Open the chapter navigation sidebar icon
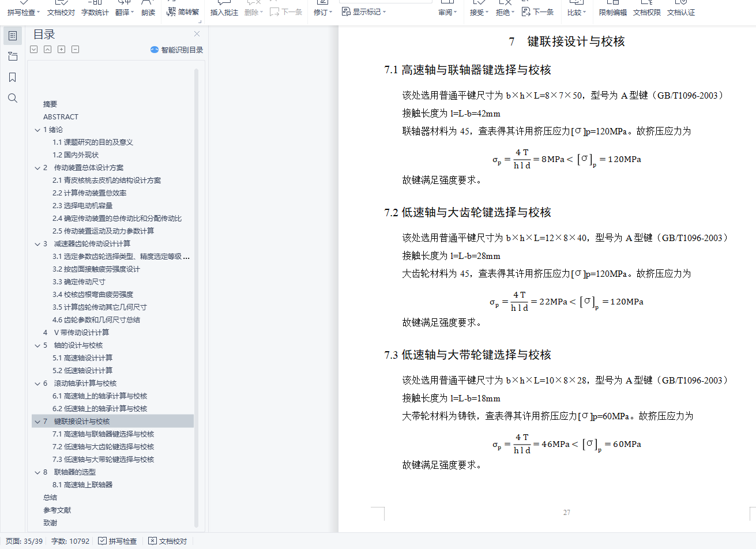The image size is (756, 549). tap(13, 57)
